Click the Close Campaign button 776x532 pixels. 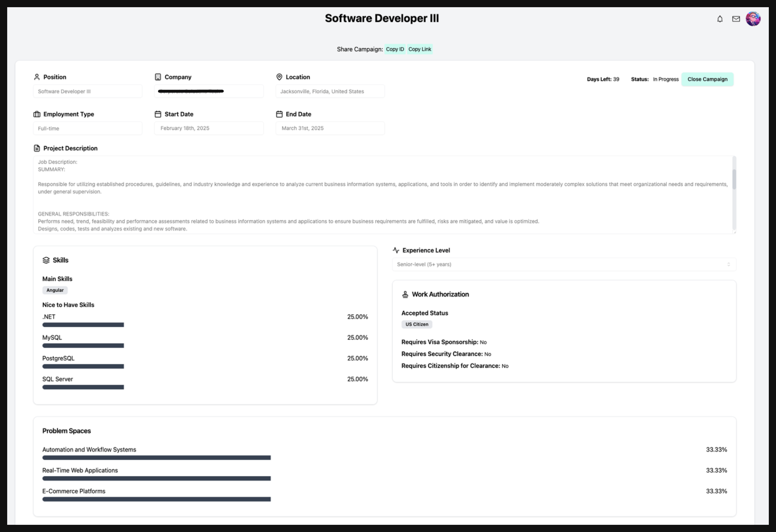[707, 79]
